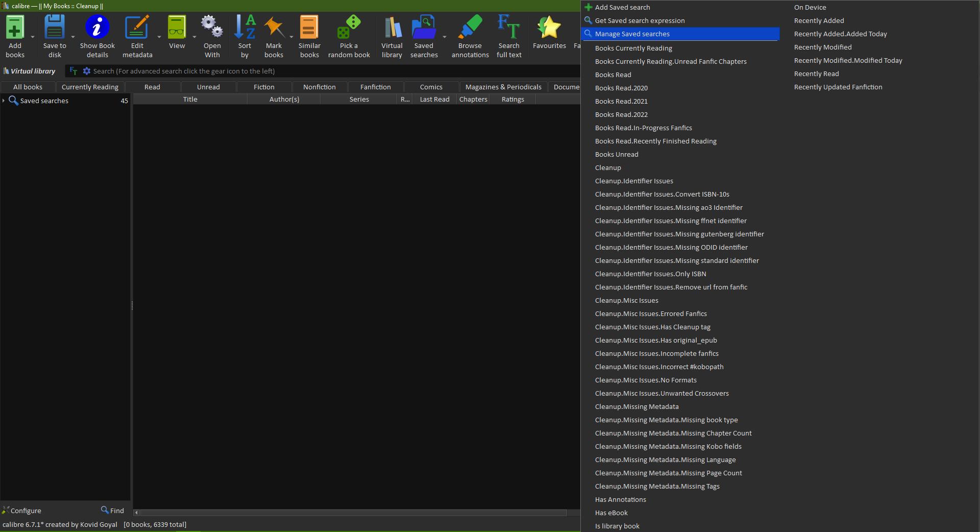Image resolution: width=980 pixels, height=532 pixels.
Task: Choose Manage Saved searches menu item
Action: point(680,34)
